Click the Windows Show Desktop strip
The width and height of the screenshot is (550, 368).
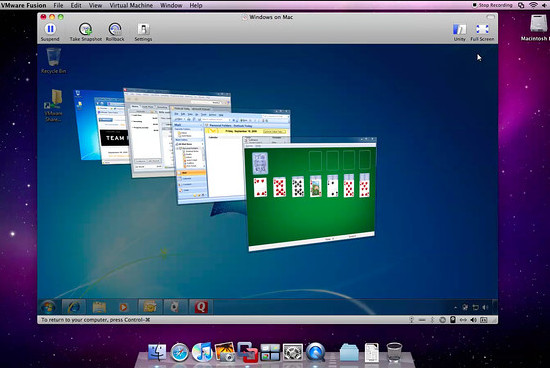pos(495,307)
